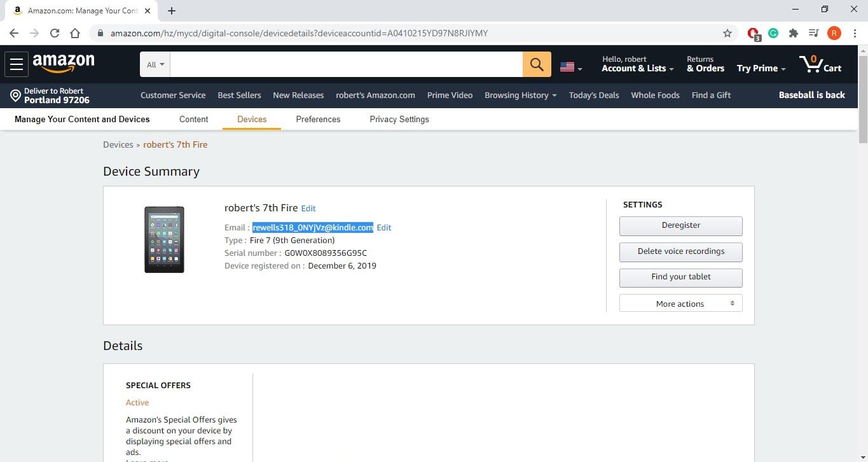Open the Privacy Settings tab
The height and width of the screenshot is (462, 868).
tap(399, 119)
